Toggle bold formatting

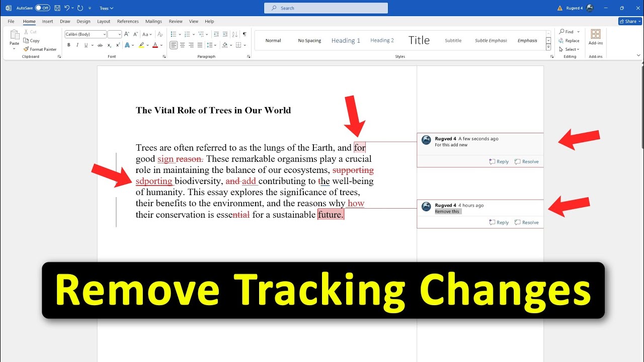click(x=69, y=45)
